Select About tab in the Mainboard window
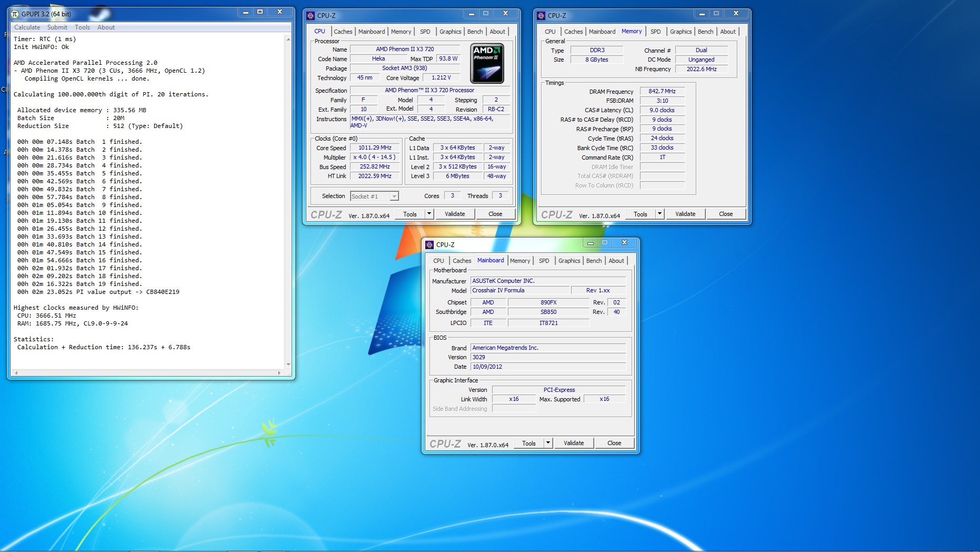The width and height of the screenshot is (980, 552). (616, 261)
